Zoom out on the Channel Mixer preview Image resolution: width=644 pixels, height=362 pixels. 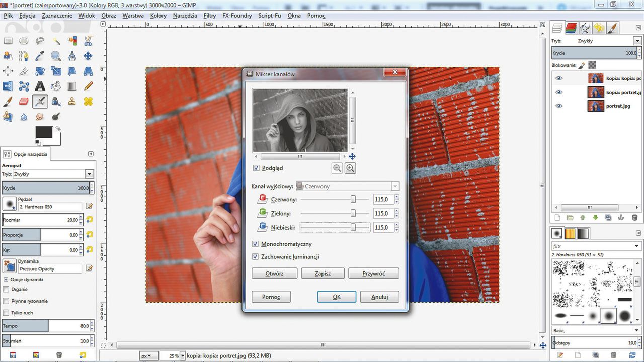(337, 168)
